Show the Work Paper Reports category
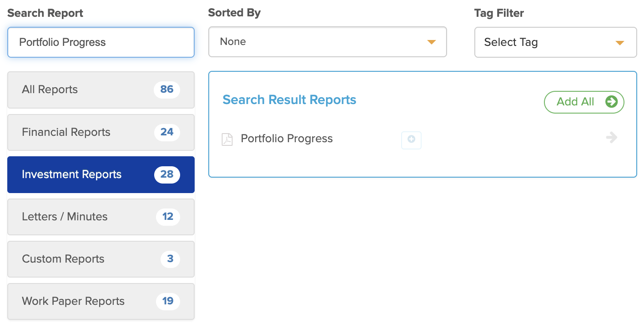The width and height of the screenshot is (644, 328). click(101, 301)
